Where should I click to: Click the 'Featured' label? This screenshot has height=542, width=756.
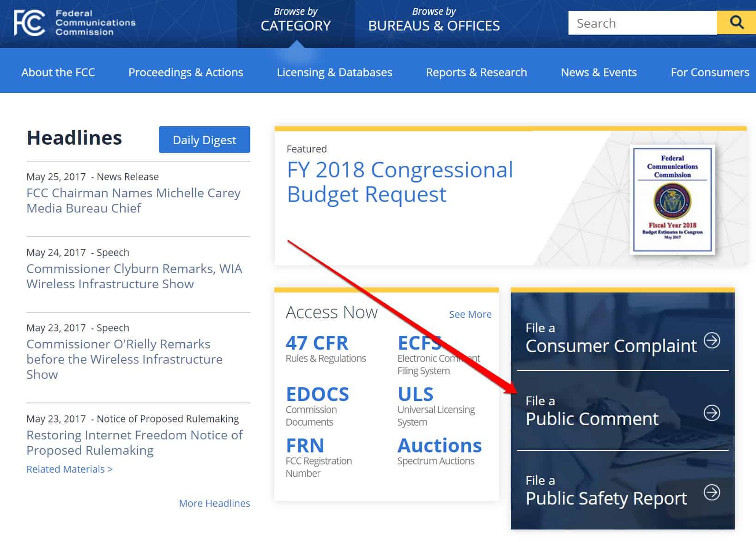307,149
